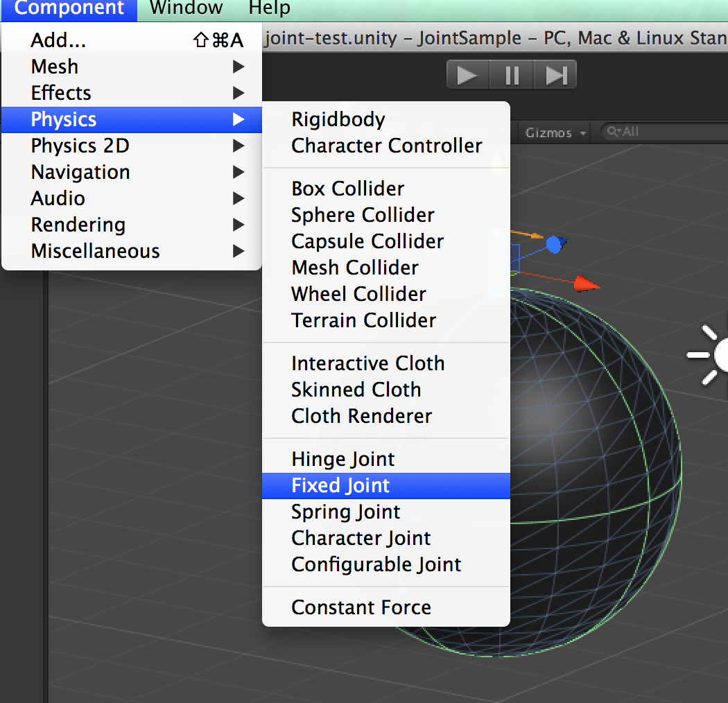Expand the Effects submenu
This screenshot has width=728, height=703.
coord(132,94)
